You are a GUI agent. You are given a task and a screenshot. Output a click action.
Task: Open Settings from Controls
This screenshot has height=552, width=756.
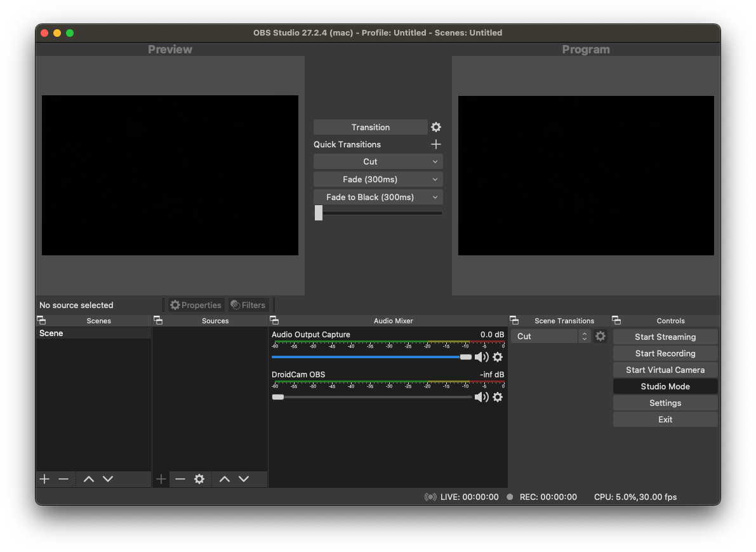[x=665, y=403]
